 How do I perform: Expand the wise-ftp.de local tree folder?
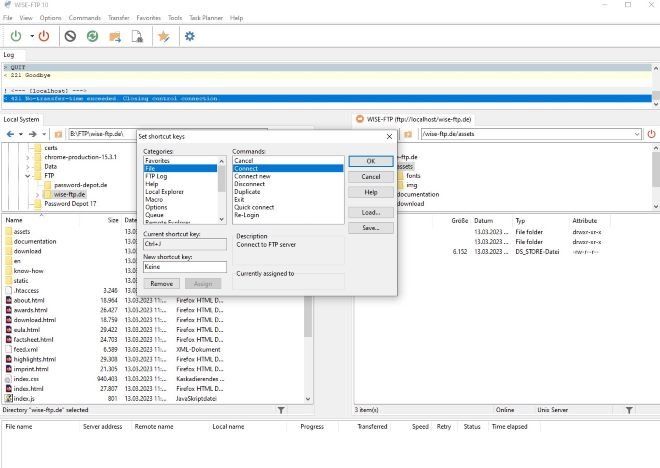tap(37, 195)
